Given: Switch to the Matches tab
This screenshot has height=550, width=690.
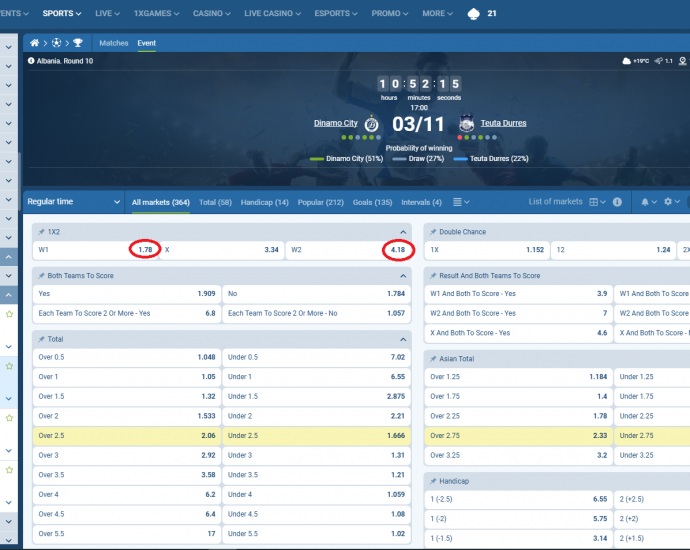Looking at the screenshot, I should pyautogui.click(x=114, y=43).
